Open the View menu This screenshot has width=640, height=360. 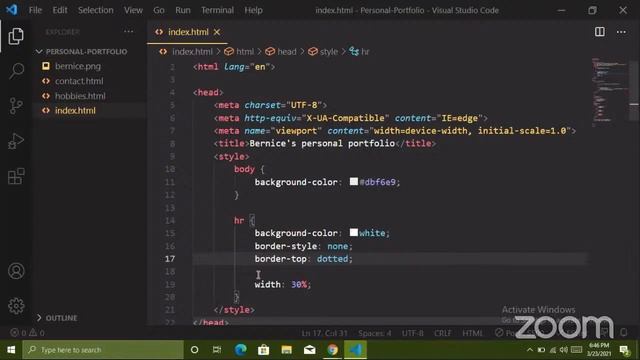133,10
